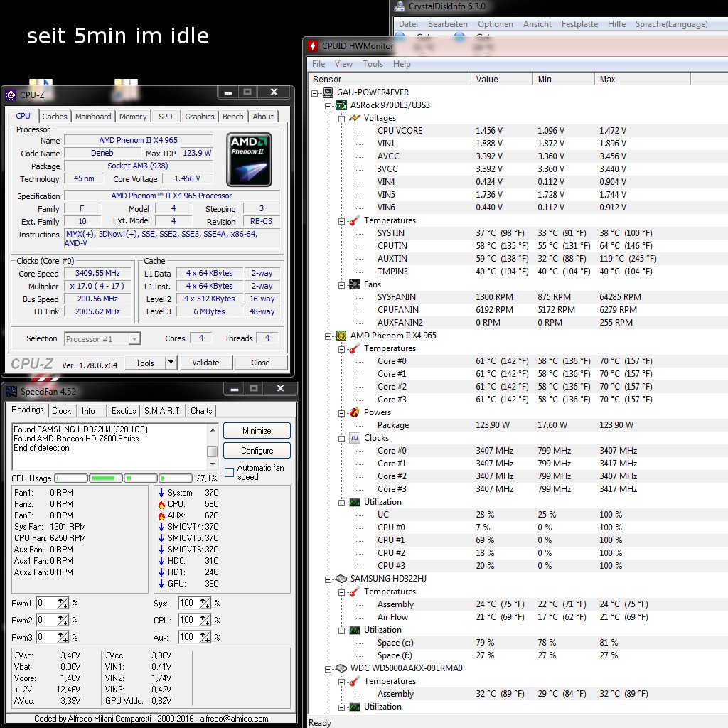The width and height of the screenshot is (728, 728).
Task: Switch to the S.M.A.R.T. tab in SpeedFan
Action: pyautogui.click(x=163, y=411)
